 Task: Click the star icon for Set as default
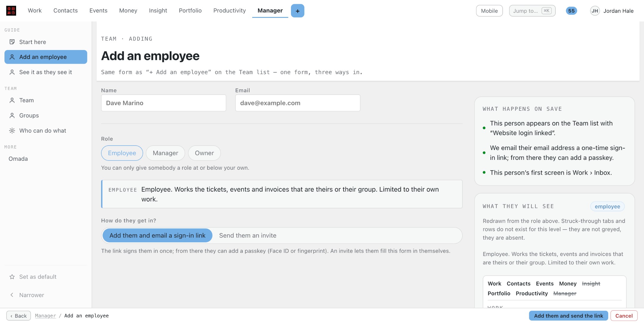12,277
